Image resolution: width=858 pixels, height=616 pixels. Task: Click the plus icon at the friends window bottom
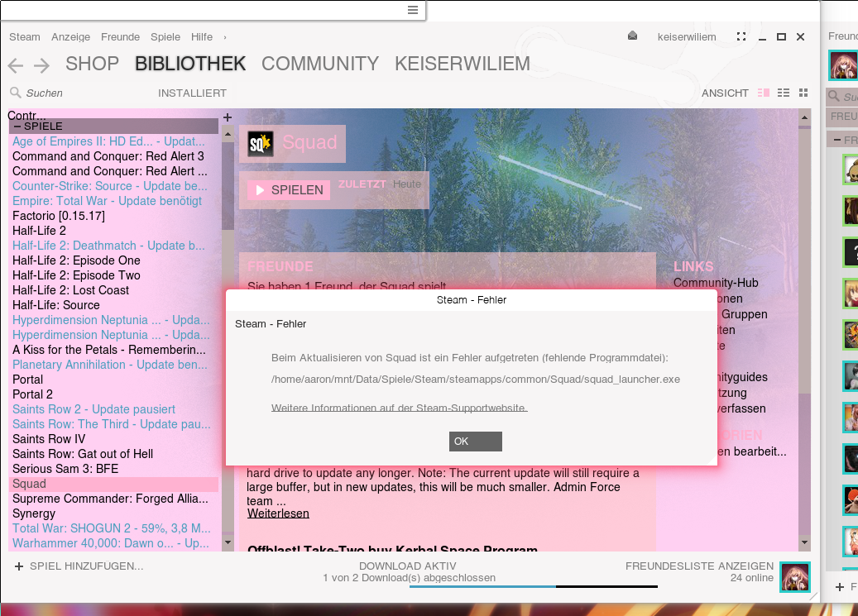[x=840, y=587]
